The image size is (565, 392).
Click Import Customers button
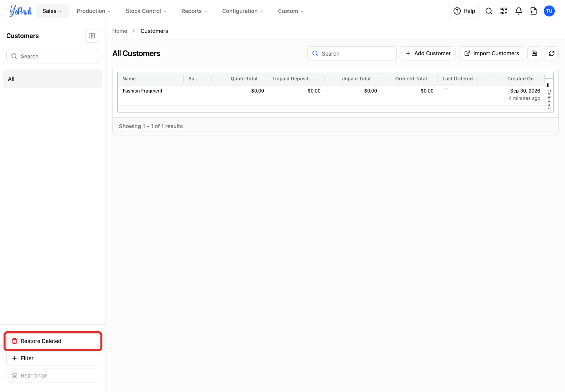[492, 53]
